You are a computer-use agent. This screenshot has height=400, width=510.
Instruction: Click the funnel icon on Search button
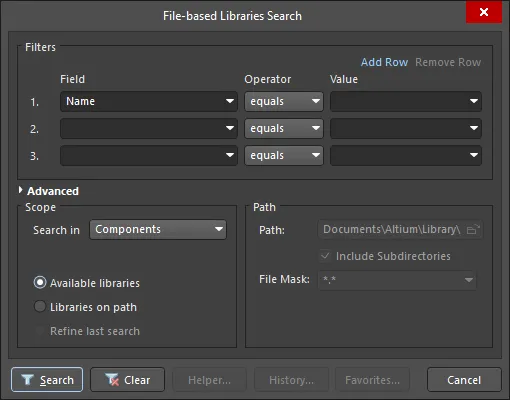tap(27, 379)
